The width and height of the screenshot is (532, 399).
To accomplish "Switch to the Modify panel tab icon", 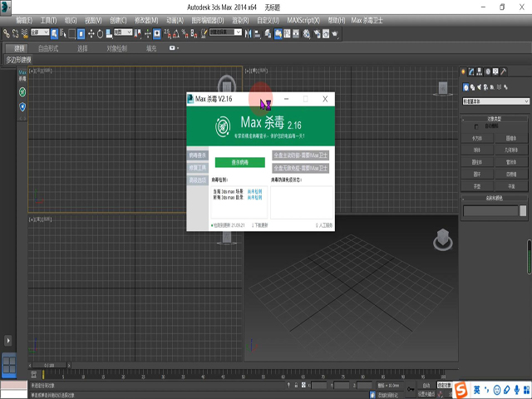I will (x=471, y=71).
